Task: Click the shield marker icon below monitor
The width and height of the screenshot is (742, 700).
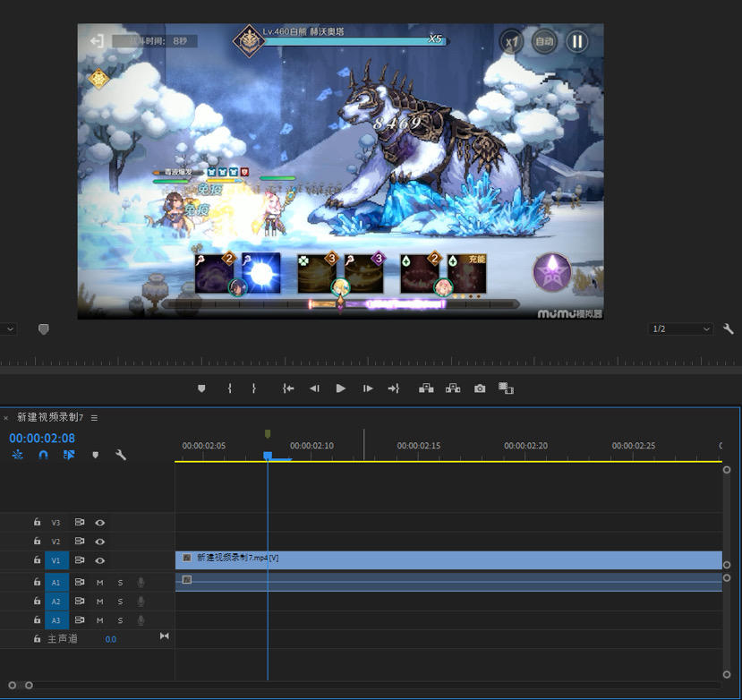Action: click(44, 329)
